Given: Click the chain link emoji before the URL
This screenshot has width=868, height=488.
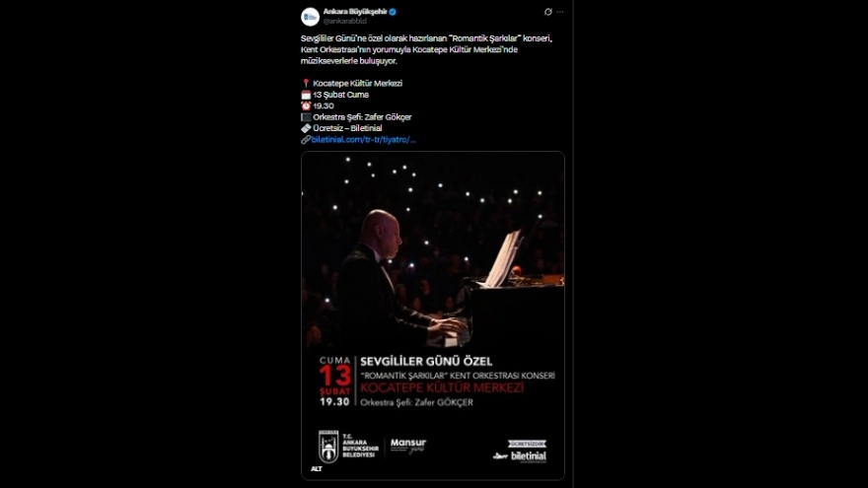Looking at the screenshot, I should (306, 139).
